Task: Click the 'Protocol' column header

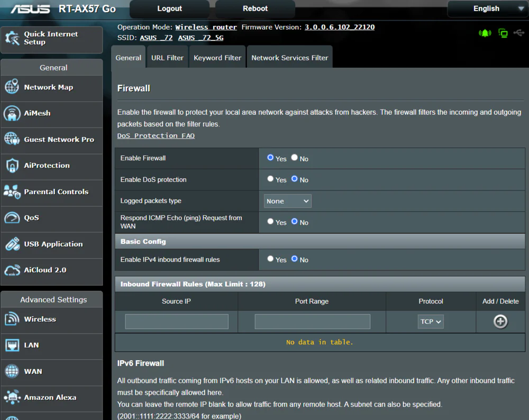Action: [x=431, y=302]
